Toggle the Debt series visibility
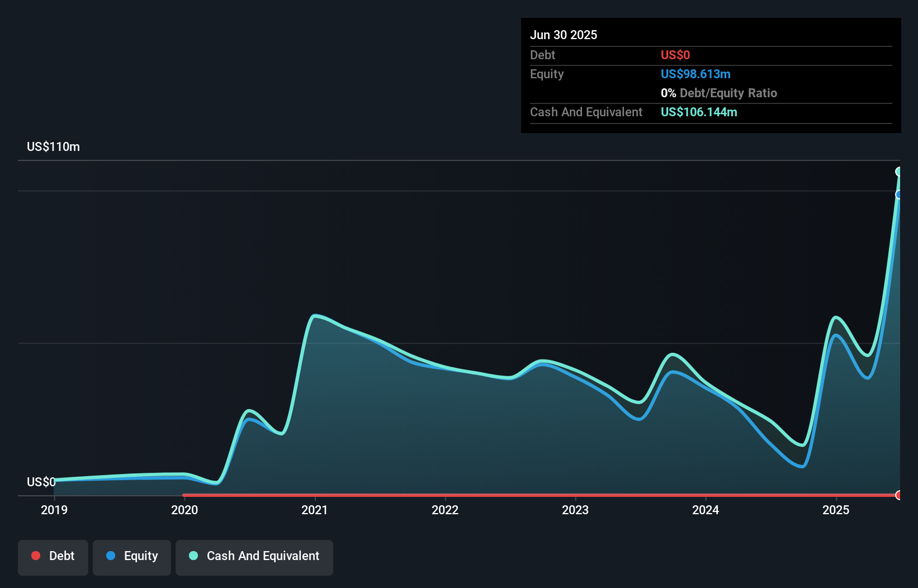 (x=53, y=557)
